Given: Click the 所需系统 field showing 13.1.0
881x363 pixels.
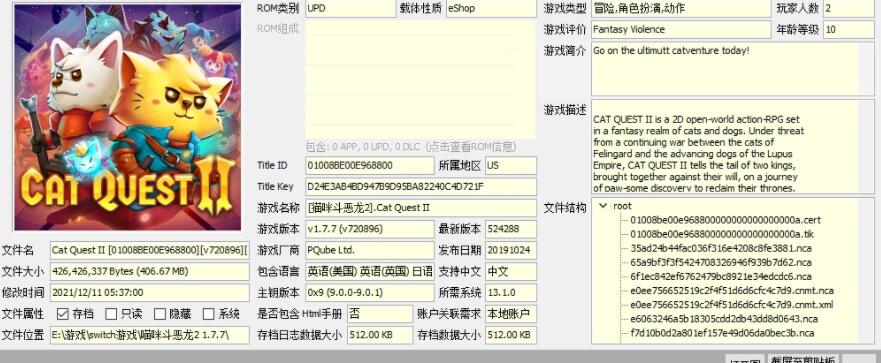Looking at the screenshot, I should 511,292.
